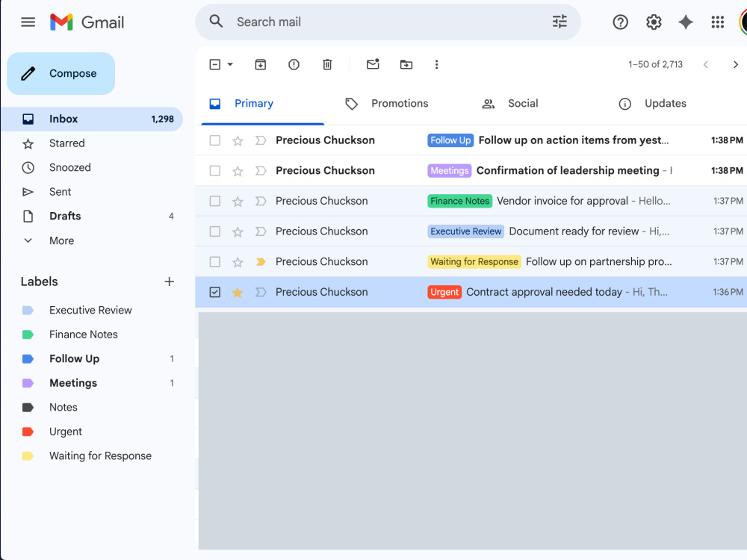Screen dimensions: 747x560
Task: Go to the next page of emails
Action: tap(736, 64)
